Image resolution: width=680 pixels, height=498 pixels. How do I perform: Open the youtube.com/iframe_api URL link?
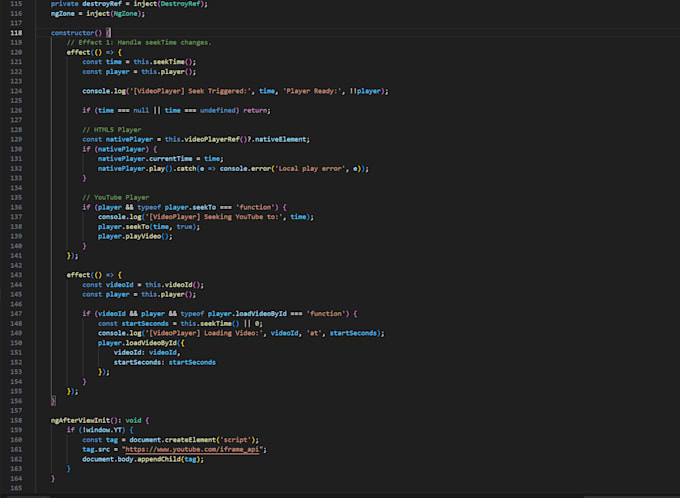[x=194, y=449]
